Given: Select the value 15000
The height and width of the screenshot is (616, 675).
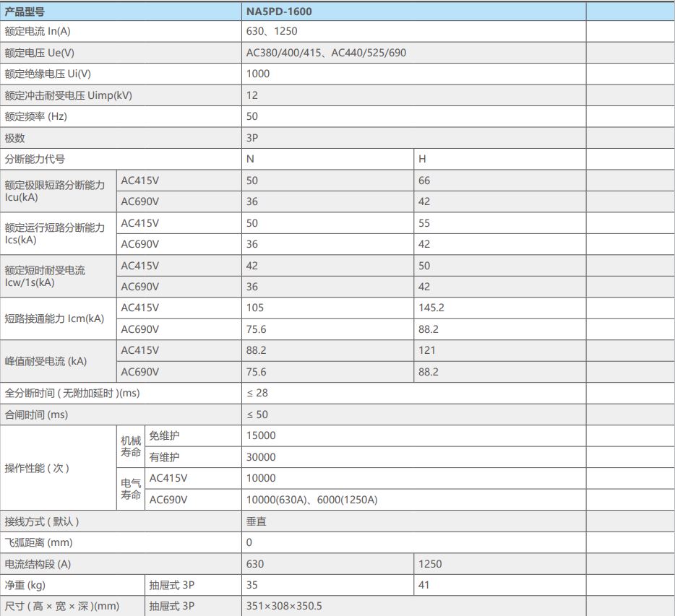Looking at the screenshot, I should point(261,435).
